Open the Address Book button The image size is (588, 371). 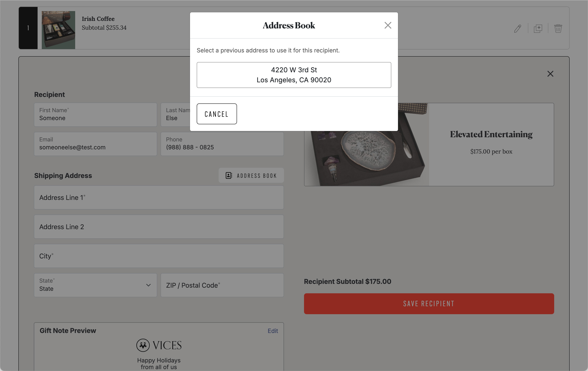click(251, 175)
